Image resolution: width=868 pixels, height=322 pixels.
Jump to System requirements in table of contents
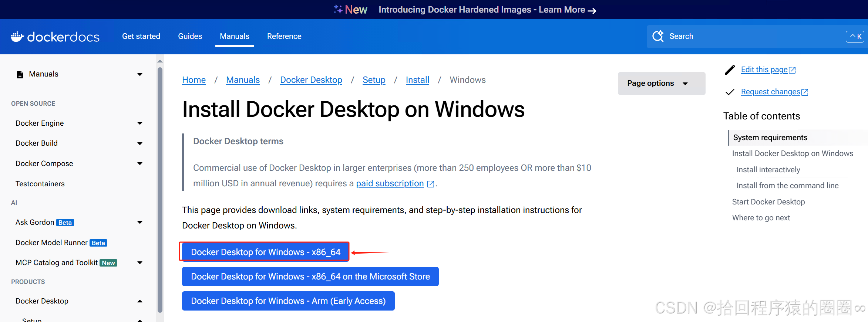(x=770, y=138)
